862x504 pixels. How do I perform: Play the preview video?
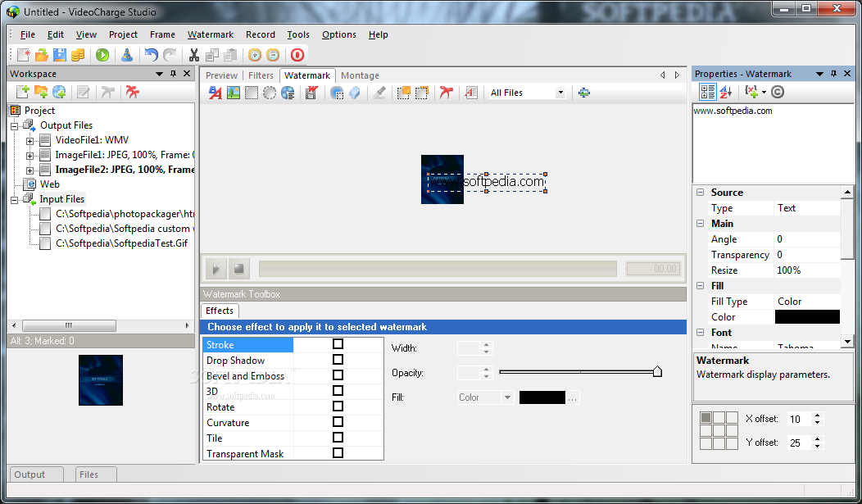tap(216, 269)
